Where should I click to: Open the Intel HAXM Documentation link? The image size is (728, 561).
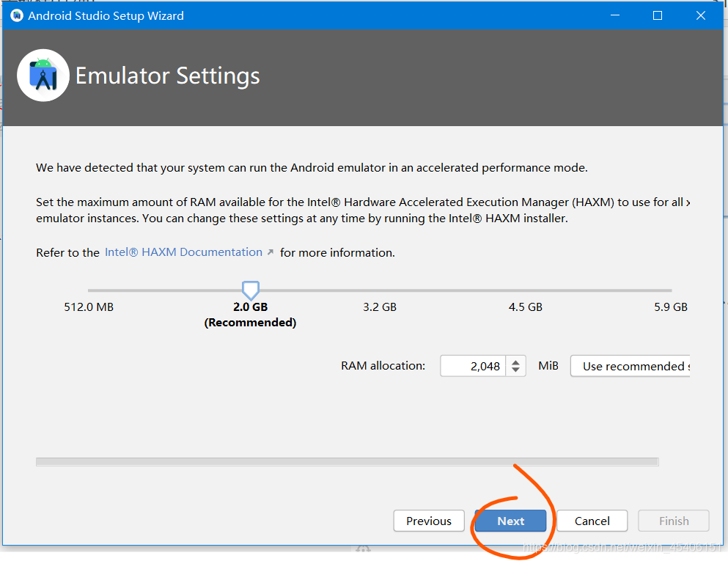tap(183, 252)
